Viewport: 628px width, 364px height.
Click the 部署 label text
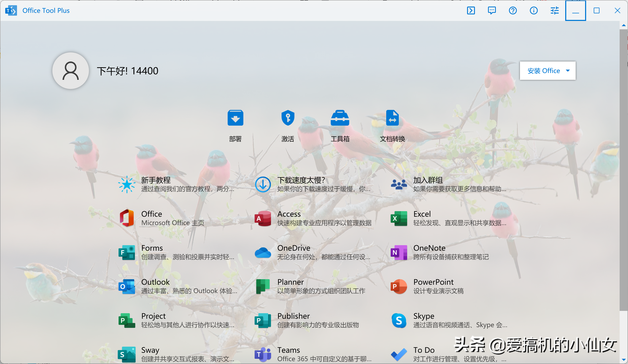point(235,139)
